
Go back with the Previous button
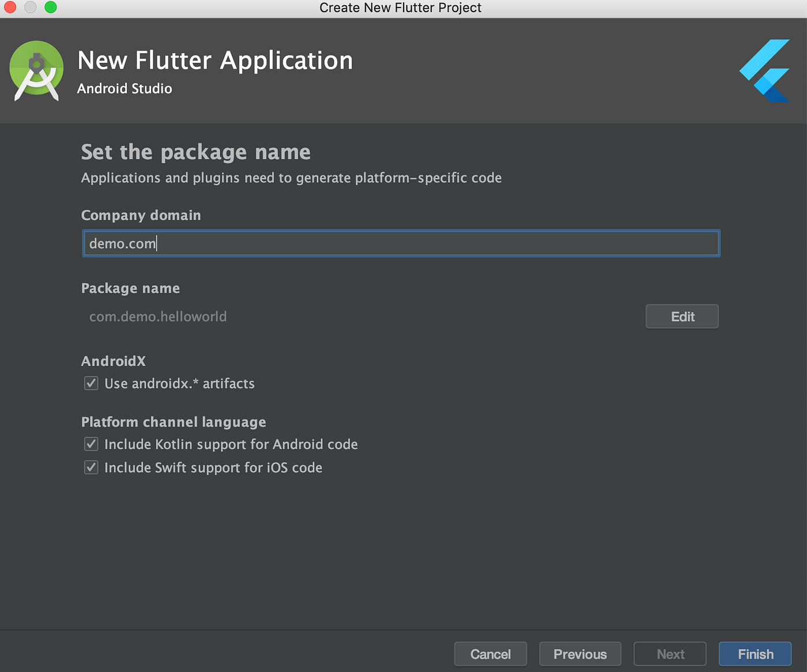coord(580,654)
